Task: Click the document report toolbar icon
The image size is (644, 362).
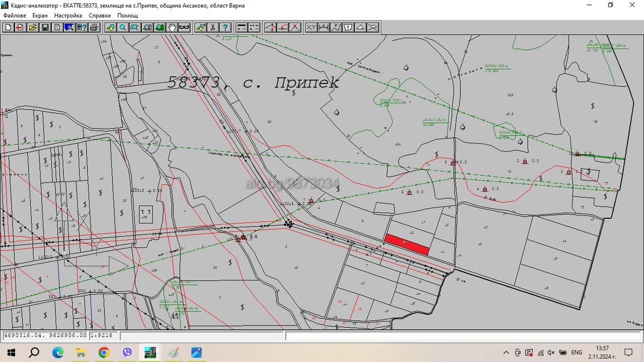Action: point(57,27)
